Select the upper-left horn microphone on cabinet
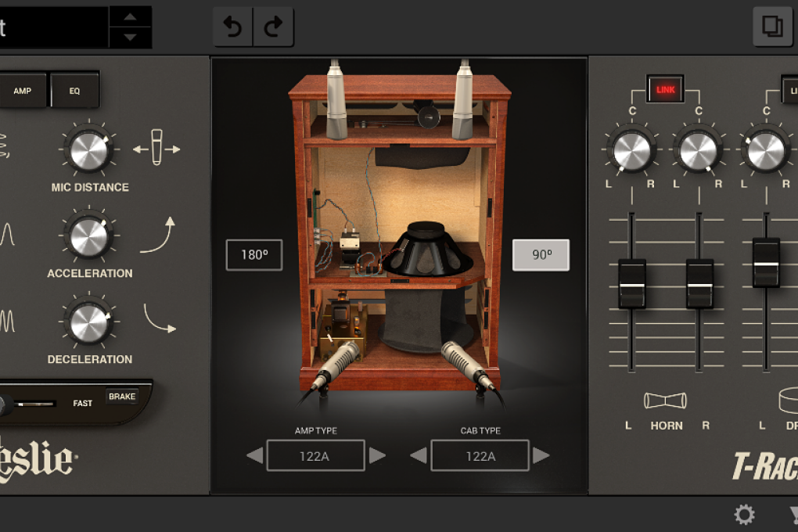Screen dimensions: 798x532 (x=336, y=100)
